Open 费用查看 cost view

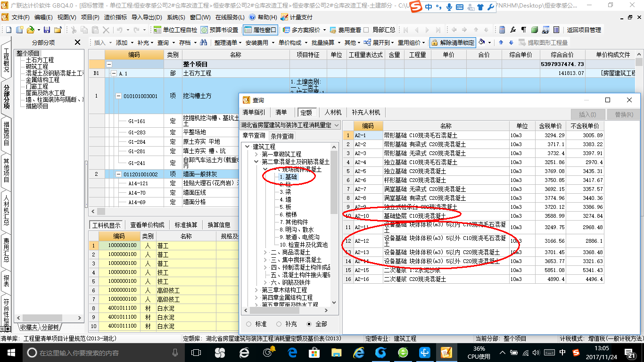coord(345,30)
